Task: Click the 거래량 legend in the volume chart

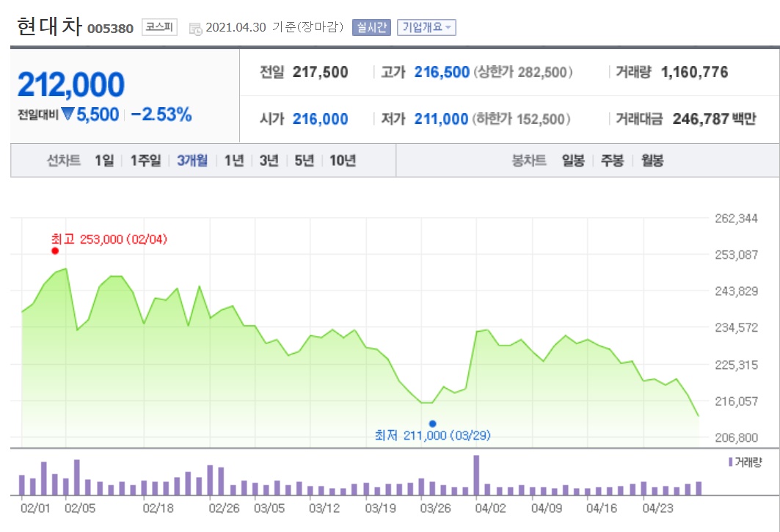Action: pyautogui.click(x=746, y=462)
